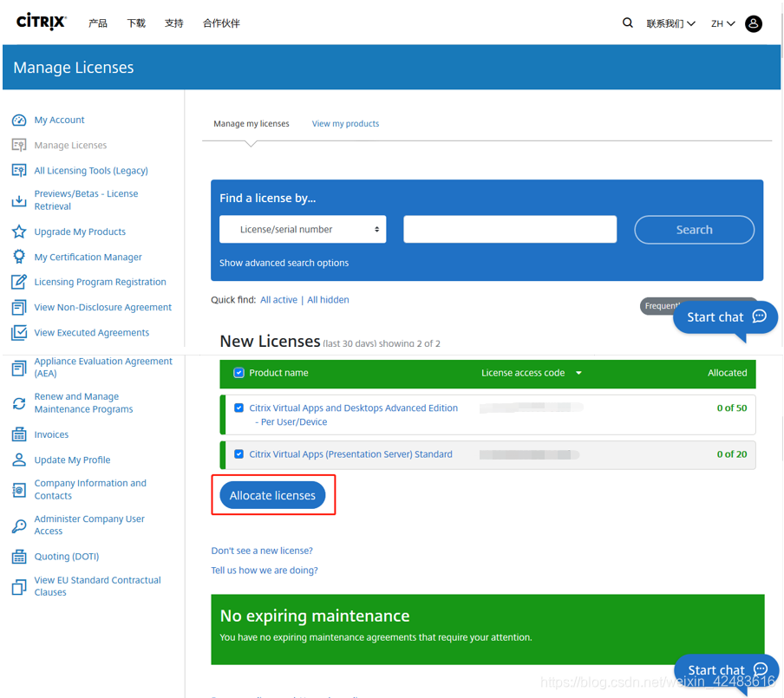Click the Invoices calculator icon

point(19,434)
